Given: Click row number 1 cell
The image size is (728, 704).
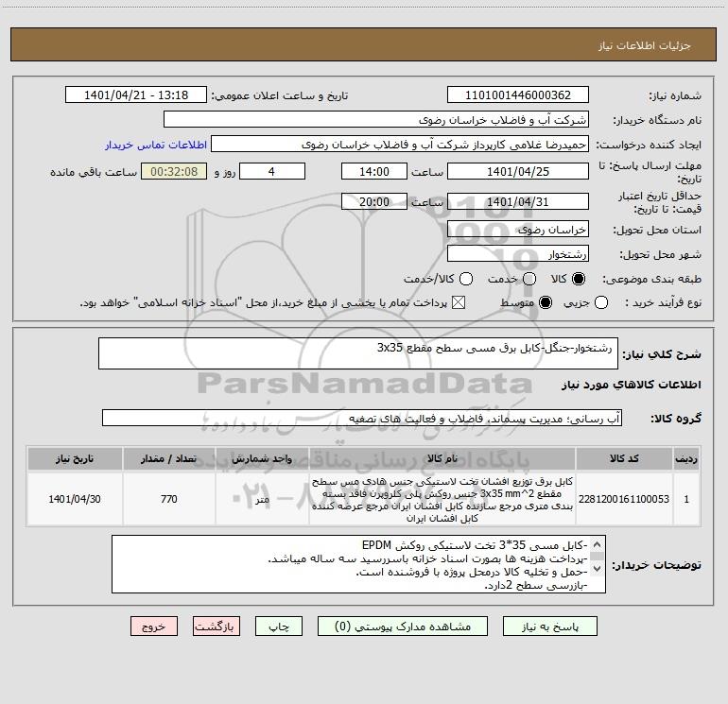Looking at the screenshot, I should coord(686,499).
